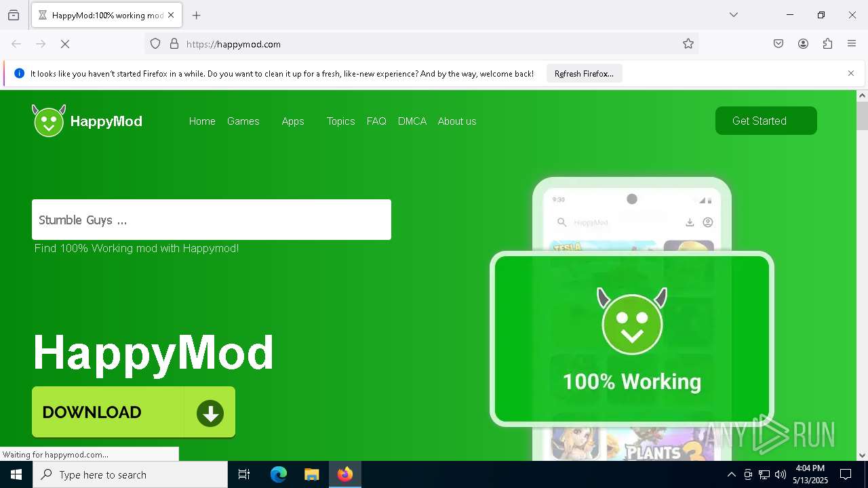Stop loading the page
The image size is (868, 488).
click(65, 44)
